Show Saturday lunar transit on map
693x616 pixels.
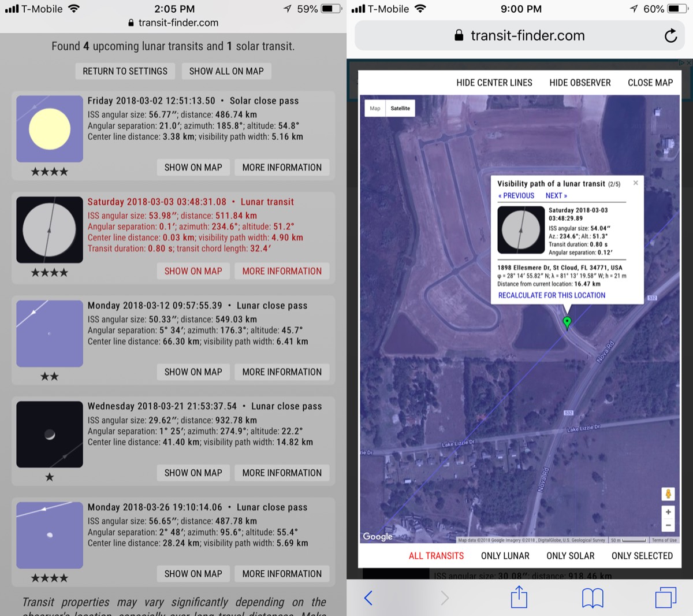pos(193,271)
